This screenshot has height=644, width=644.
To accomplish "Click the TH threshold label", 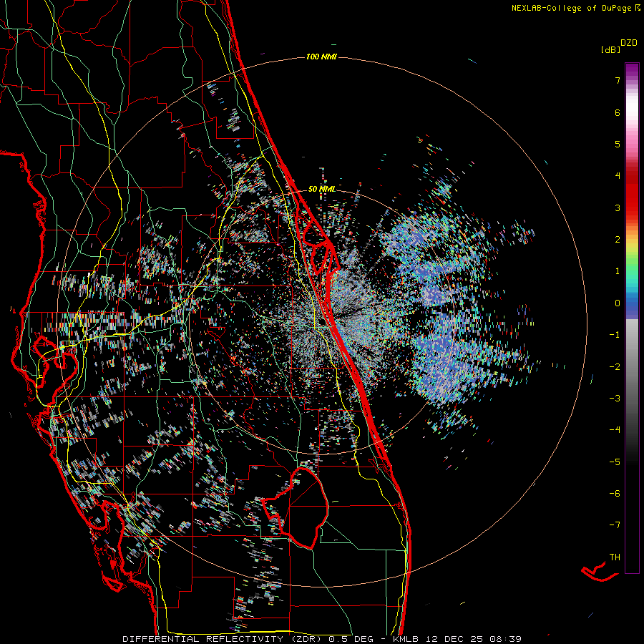I will [x=615, y=557].
